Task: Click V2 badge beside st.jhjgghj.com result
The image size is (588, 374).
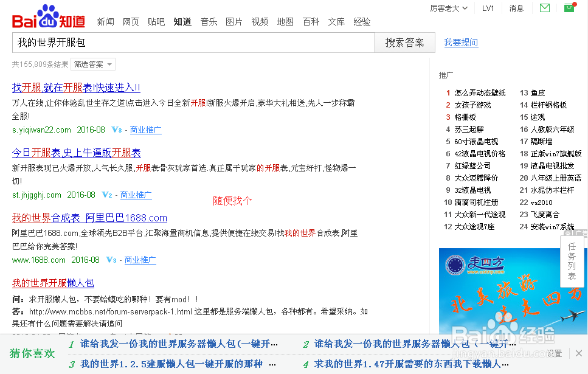Action: click(107, 195)
